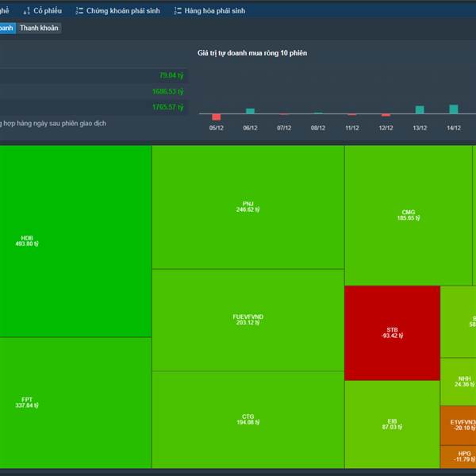This screenshot has height=476, width=476.
Task: Select the EIB treemap block
Action: click(x=392, y=424)
